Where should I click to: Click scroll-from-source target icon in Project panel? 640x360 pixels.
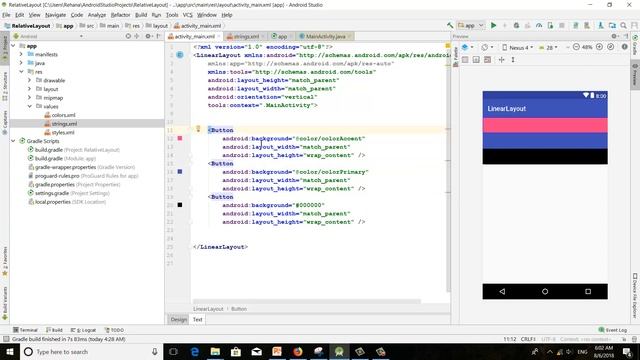128,36
